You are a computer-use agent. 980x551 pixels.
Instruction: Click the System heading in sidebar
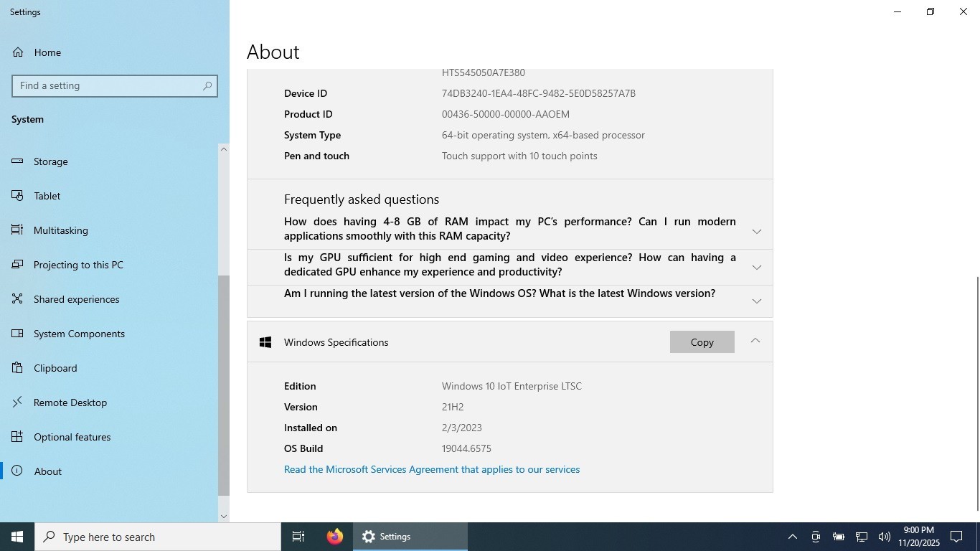(27, 119)
